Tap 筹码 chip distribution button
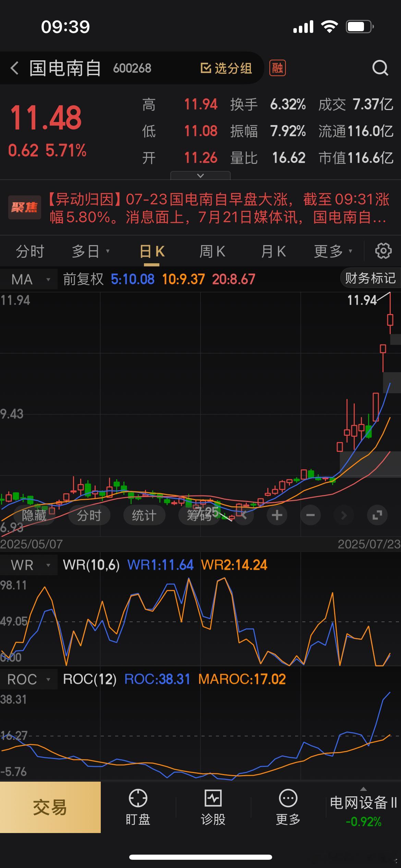Image resolution: width=401 pixels, height=868 pixels. point(199,515)
